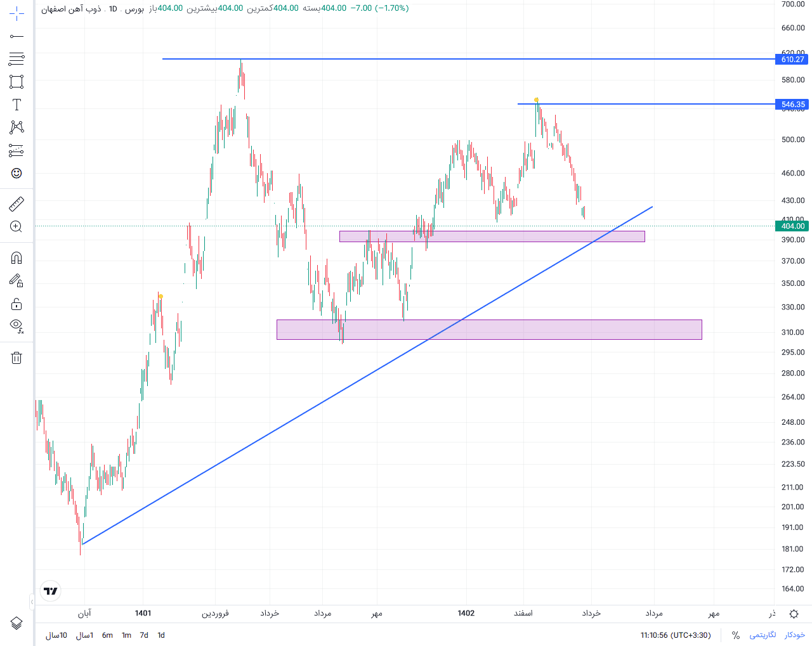The width and height of the screenshot is (812, 646).
Task: Click the 1402 date axis label
Action: (x=466, y=613)
